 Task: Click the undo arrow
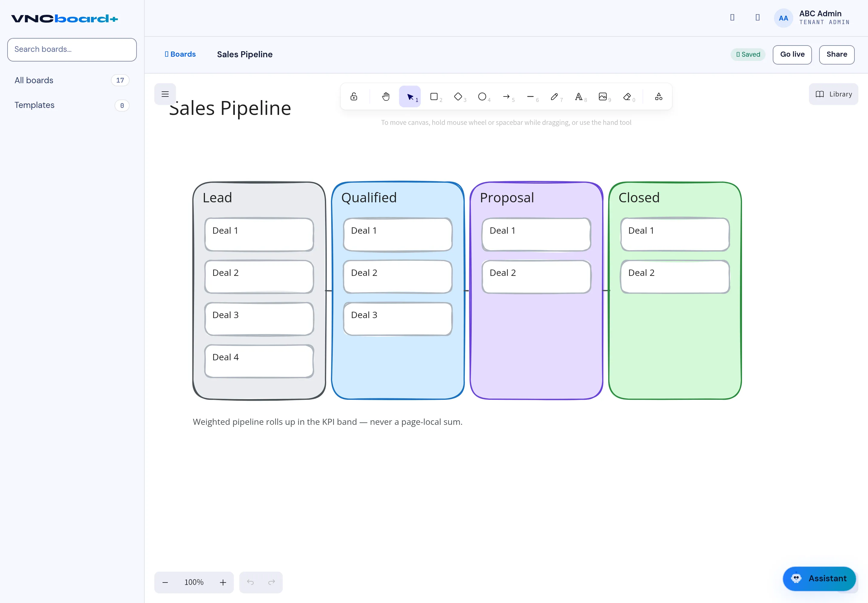coord(250,582)
